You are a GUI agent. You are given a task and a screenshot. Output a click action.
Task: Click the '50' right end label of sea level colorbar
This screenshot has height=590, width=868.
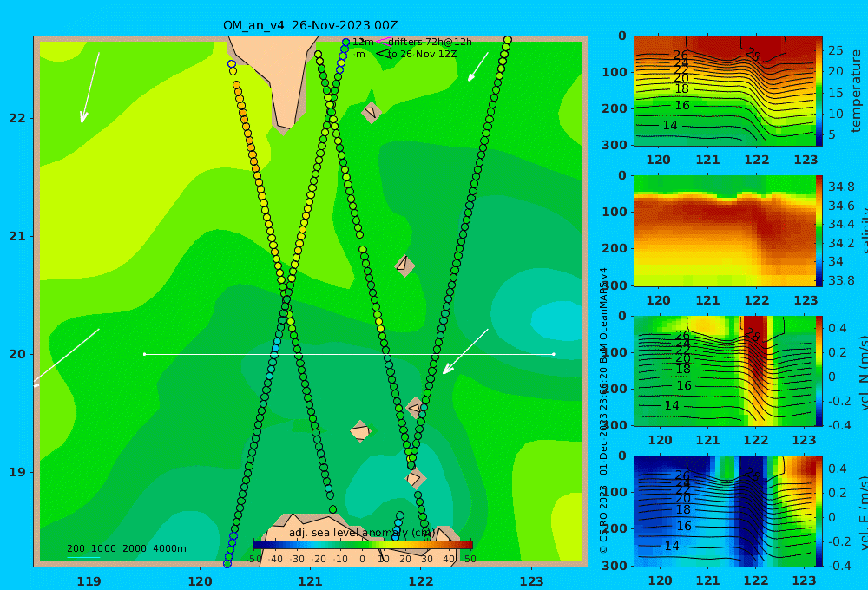[x=470, y=559]
